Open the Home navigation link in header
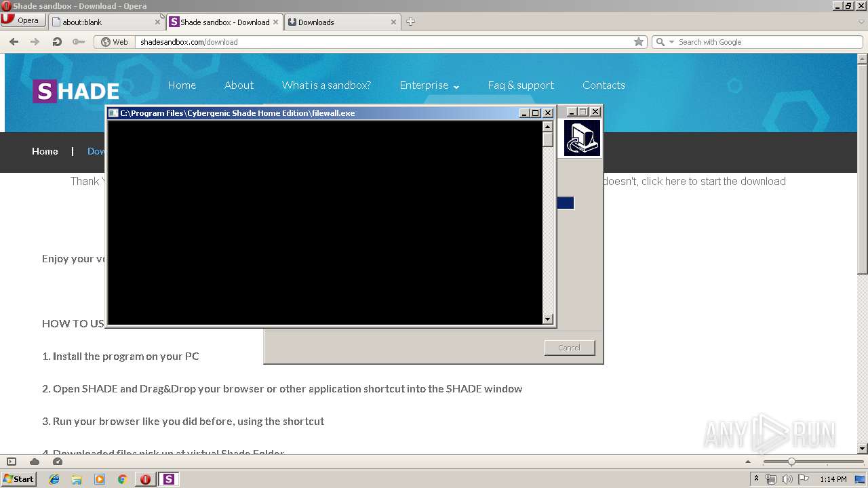Image resolution: width=868 pixels, height=488 pixels. pyautogui.click(x=182, y=85)
